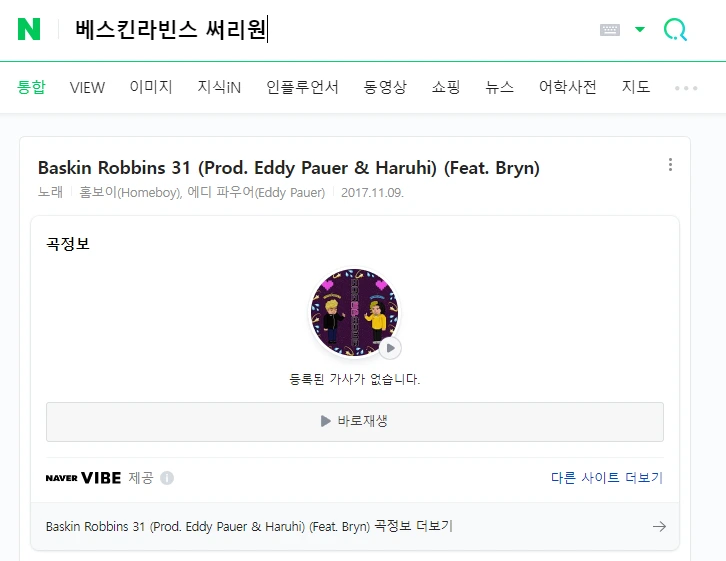This screenshot has height=561, width=726.
Task: Open the 지식iN tab
Action: point(219,87)
